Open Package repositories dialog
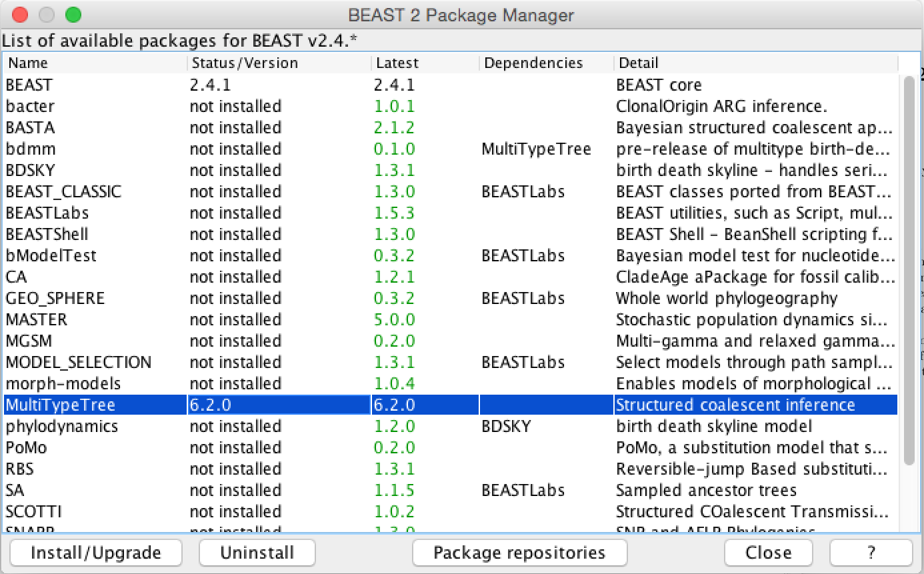The image size is (924, 574). pyautogui.click(x=519, y=553)
